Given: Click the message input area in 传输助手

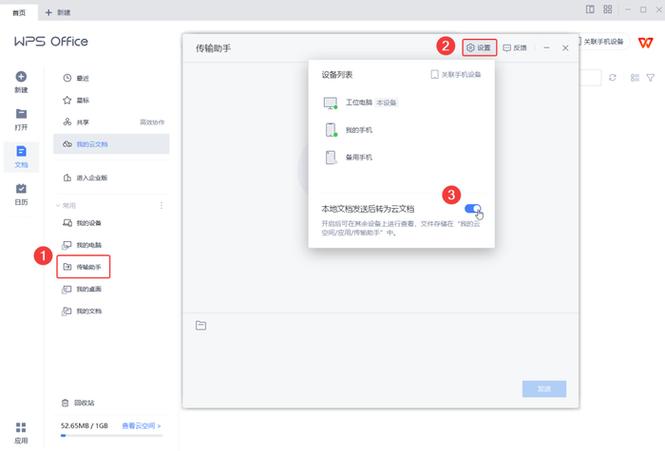Looking at the screenshot, I should (x=380, y=354).
